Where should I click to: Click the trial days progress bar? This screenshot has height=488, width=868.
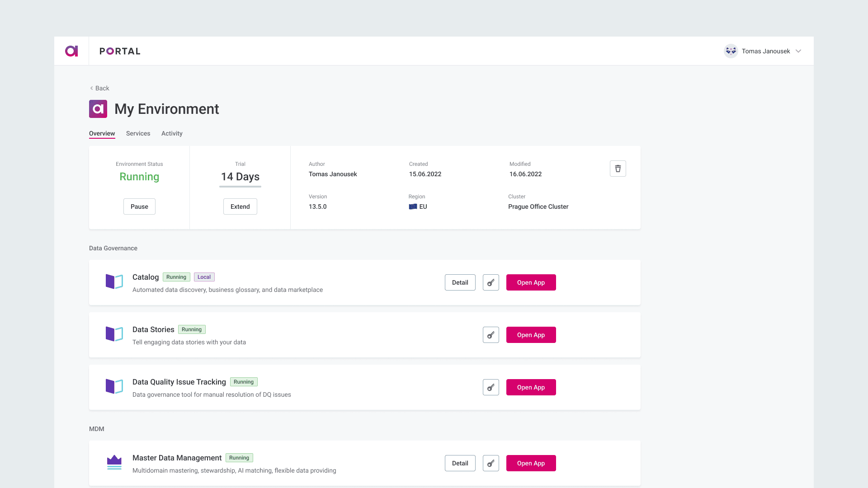(240, 187)
